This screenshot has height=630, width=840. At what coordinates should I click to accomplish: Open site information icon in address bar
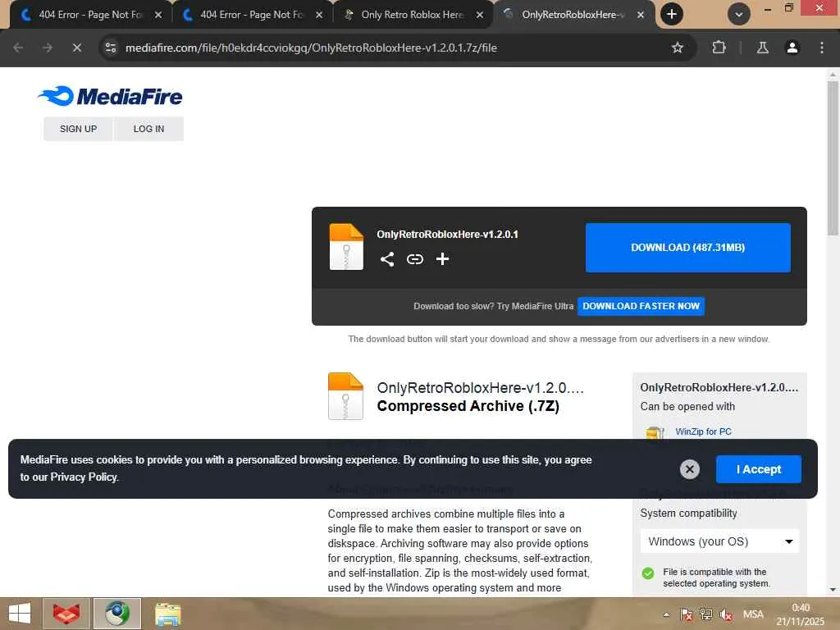[111, 48]
